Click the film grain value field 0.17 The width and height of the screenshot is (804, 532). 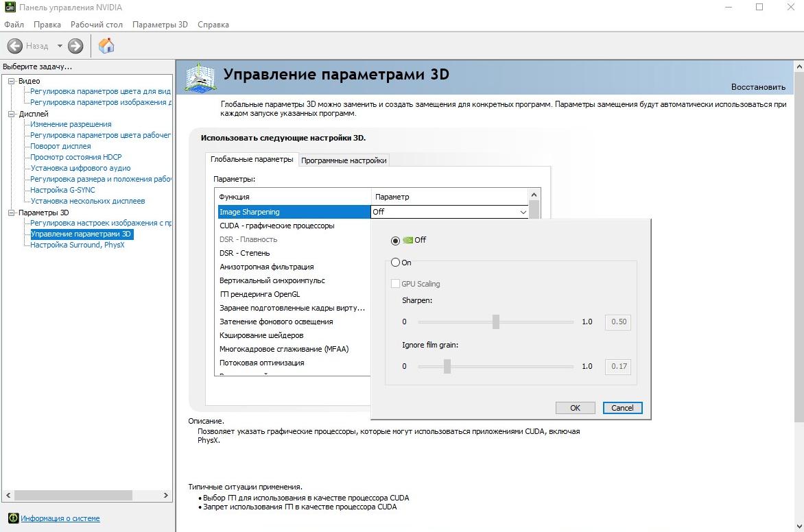618,367
